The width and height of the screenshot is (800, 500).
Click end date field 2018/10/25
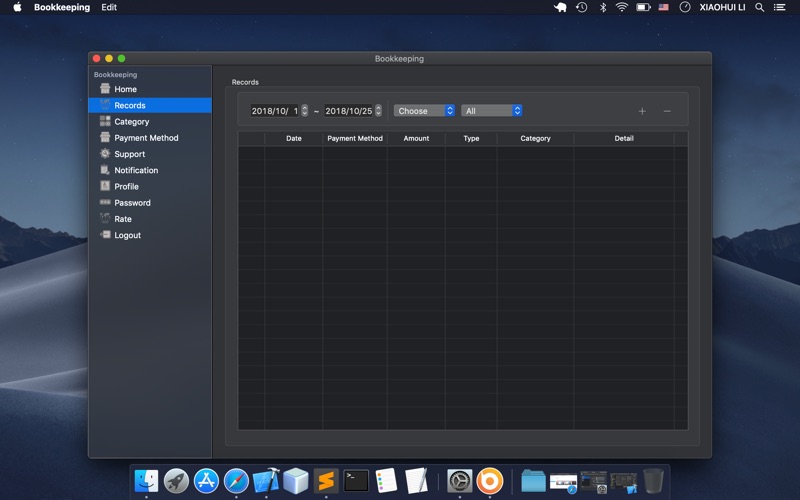[x=348, y=111]
